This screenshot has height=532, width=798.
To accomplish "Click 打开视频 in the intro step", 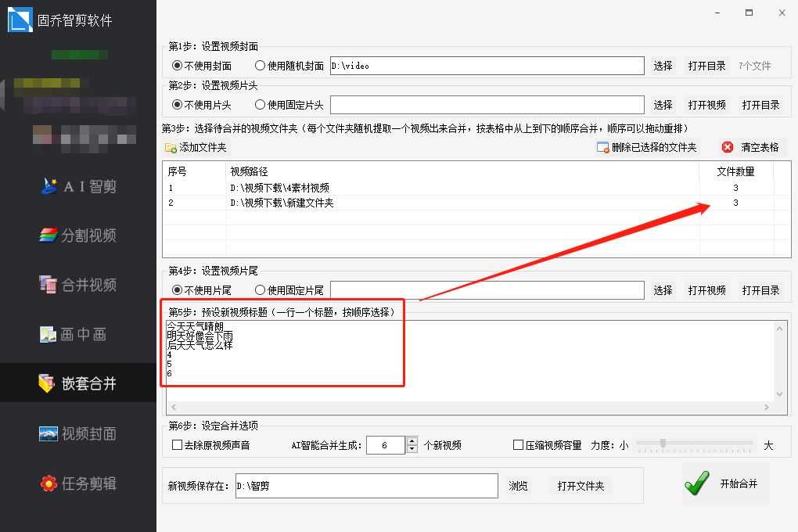I will 706,105.
